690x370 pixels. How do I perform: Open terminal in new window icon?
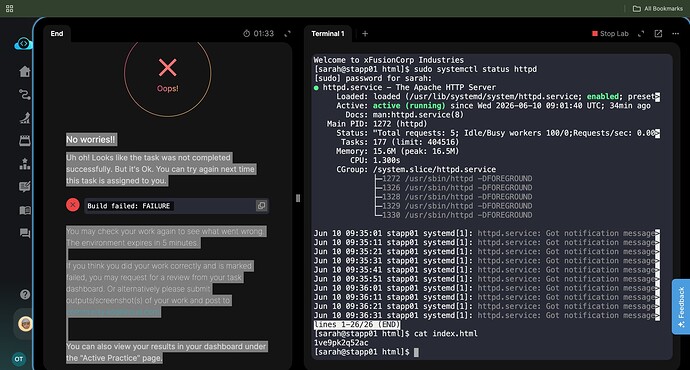tap(658, 33)
